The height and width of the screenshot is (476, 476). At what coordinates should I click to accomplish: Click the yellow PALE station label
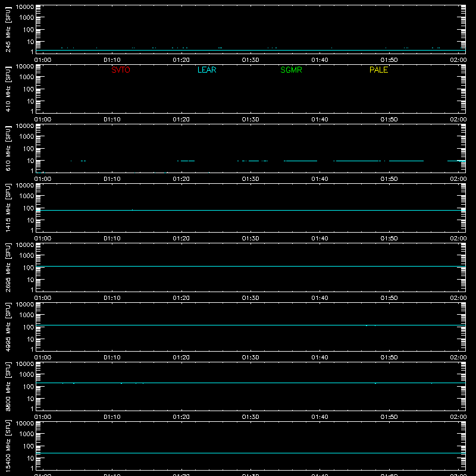(378, 70)
